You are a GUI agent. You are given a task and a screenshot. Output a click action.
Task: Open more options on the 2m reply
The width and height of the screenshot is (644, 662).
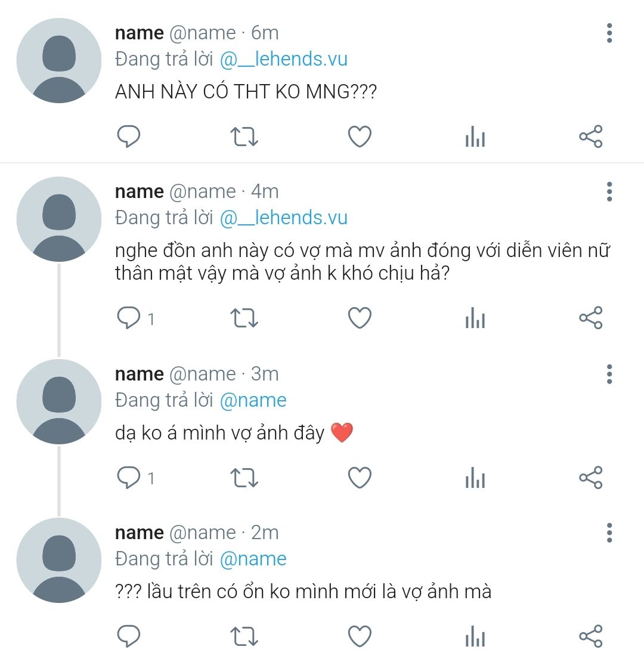click(x=609, y=533)
